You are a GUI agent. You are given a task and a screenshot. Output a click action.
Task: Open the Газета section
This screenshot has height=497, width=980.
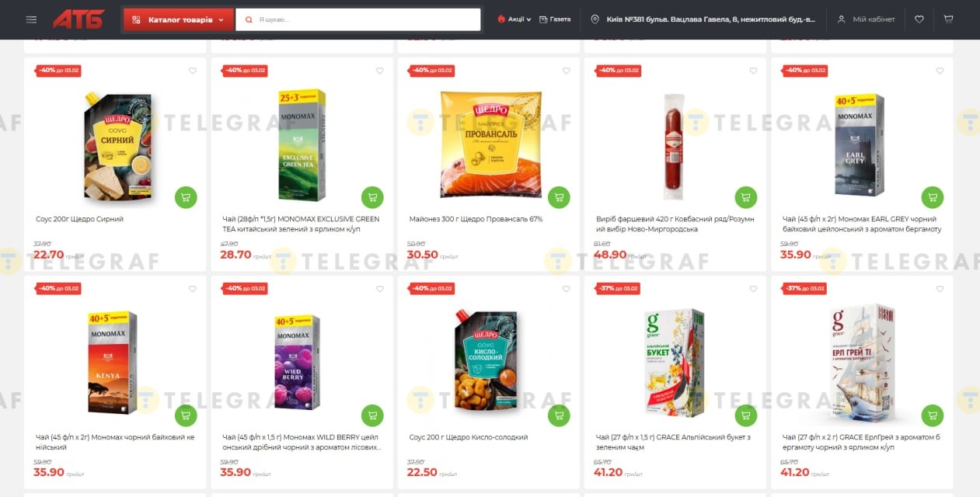[555, 19]
